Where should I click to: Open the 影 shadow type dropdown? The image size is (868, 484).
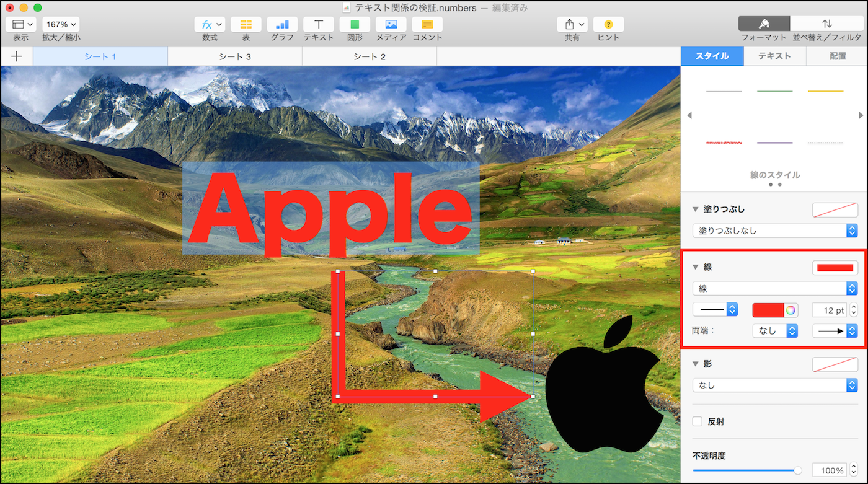(775, 385)
